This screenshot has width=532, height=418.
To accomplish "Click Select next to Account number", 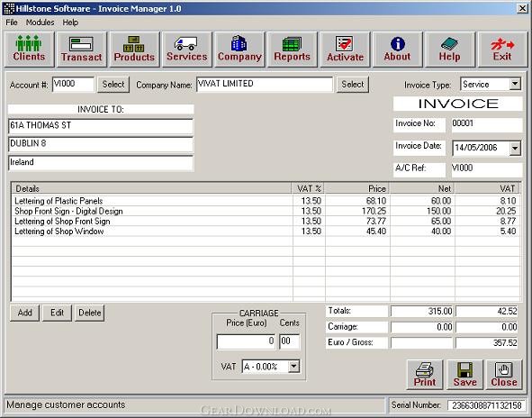I will click(113, 84).
